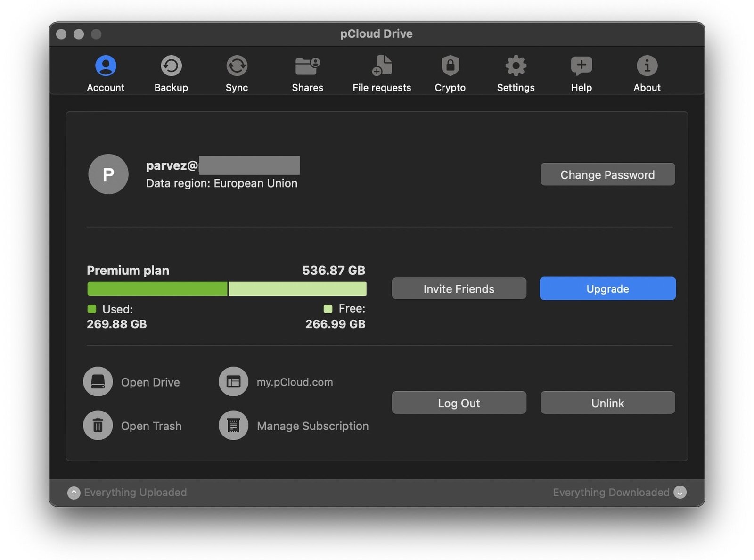754x560 pixels.
Task: Switch to the Backup tab label
Action: coord(171,88)
